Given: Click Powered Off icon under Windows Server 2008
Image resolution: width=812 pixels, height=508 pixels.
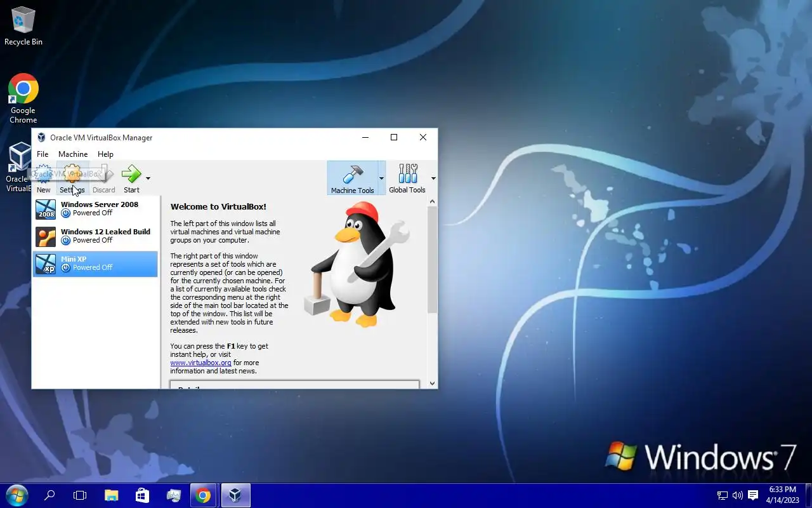Looking at the screenshot, I should pos(65,213).
